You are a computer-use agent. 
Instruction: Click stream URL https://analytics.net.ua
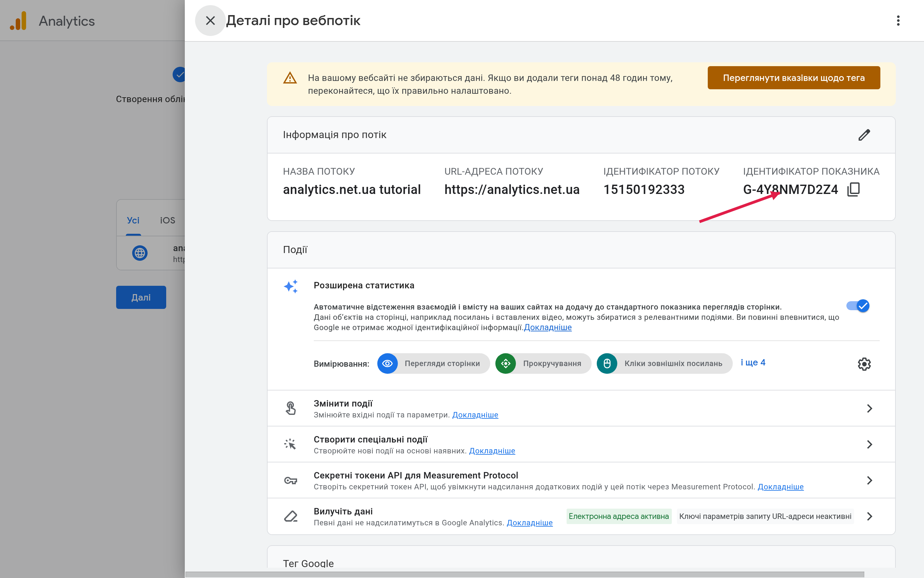[512, 189]
